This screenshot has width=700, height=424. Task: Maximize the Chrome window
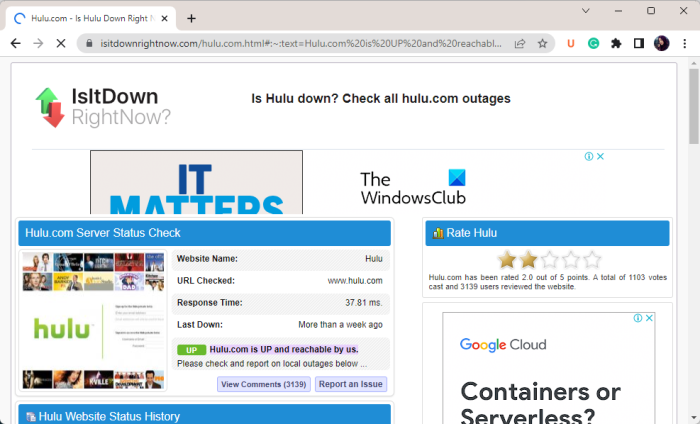pyautogui.click(x=651, y=11)
